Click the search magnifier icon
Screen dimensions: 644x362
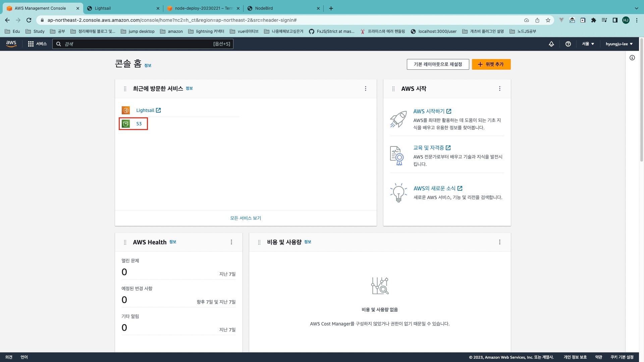pyautogui.click(x=58, y=44)
